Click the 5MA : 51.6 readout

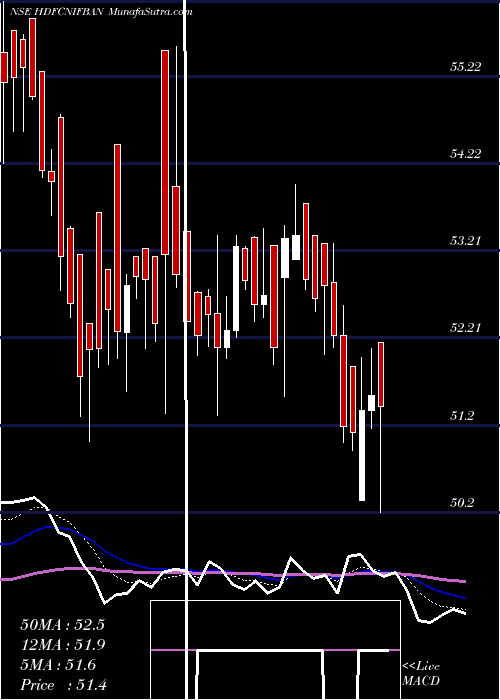tap(58, 665)
